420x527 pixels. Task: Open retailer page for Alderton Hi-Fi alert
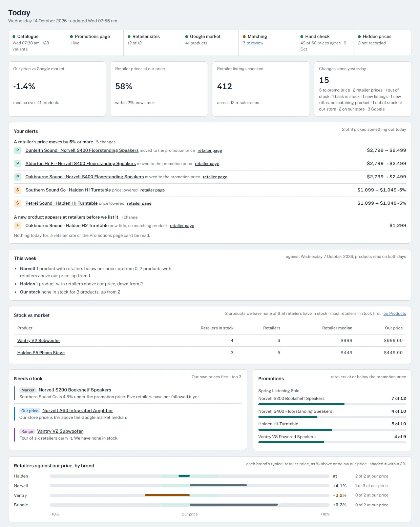[207, 164]
